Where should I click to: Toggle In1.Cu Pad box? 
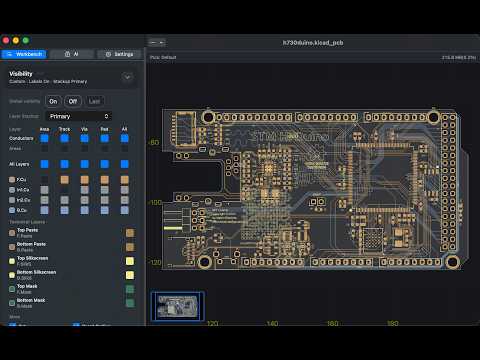(x=105, y=190)
